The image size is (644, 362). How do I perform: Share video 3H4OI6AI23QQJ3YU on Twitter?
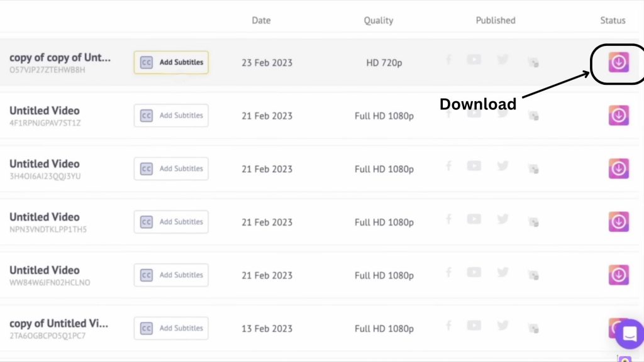[502, 166]
